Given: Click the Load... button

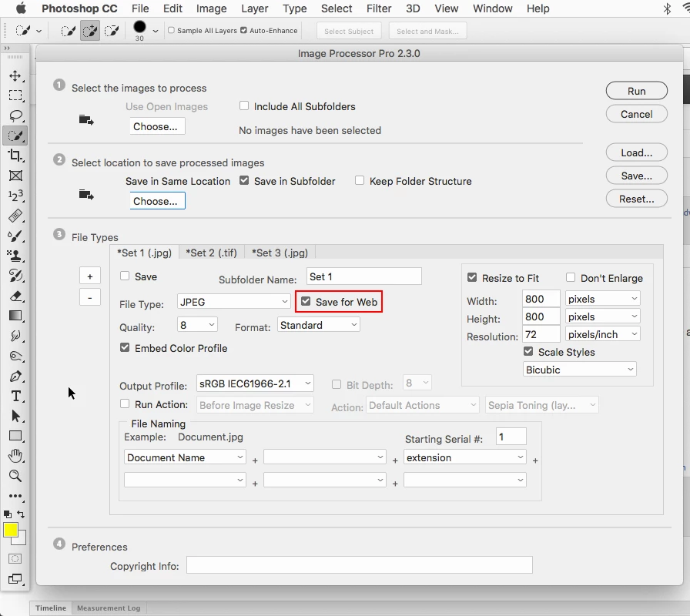Looking at the screenshot, I should pos(637,152).
